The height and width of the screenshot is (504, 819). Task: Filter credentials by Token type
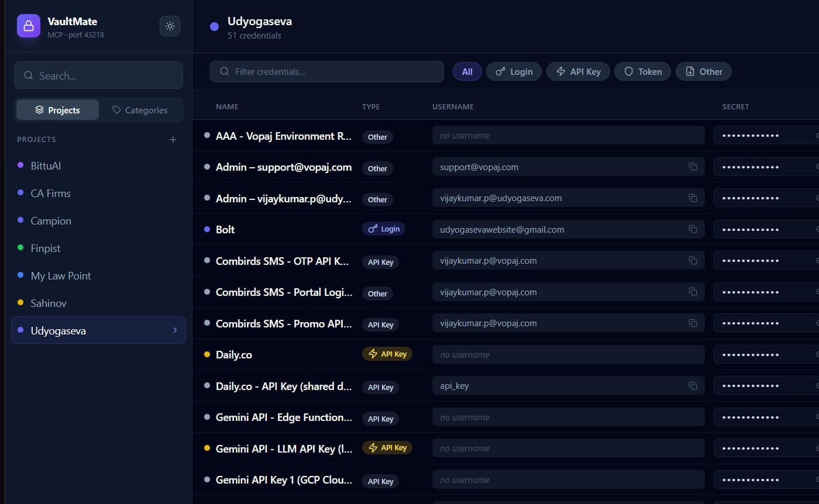point(642,71)
